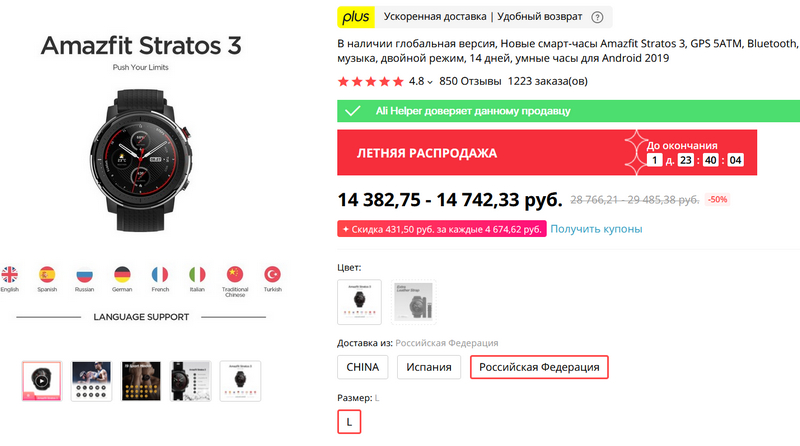Click Получить купоны link

pos(596,229)
